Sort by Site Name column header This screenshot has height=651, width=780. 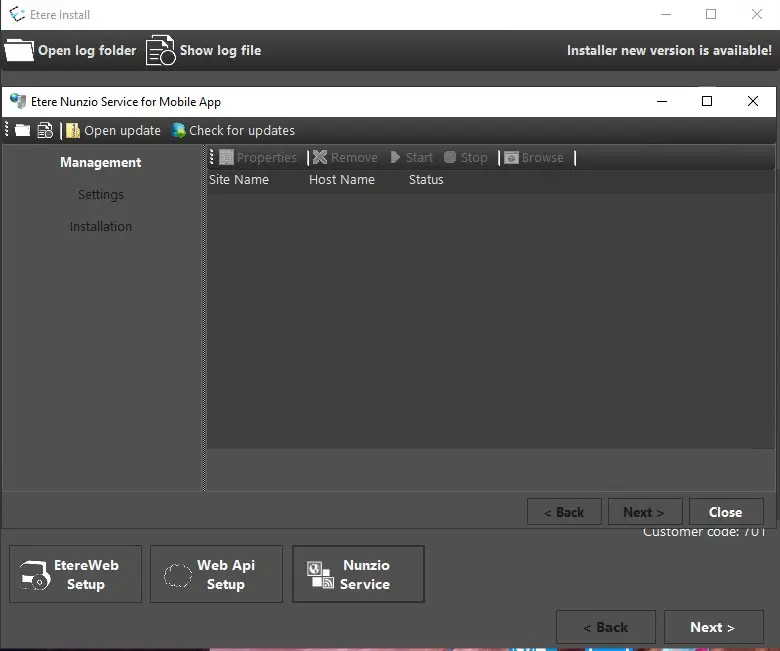pos(239,180)
